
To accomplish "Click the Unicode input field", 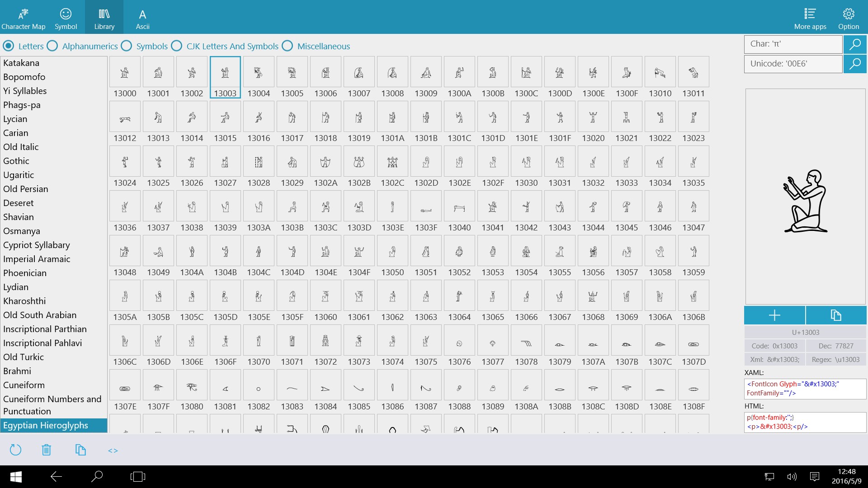I will [x=793, y=64].
